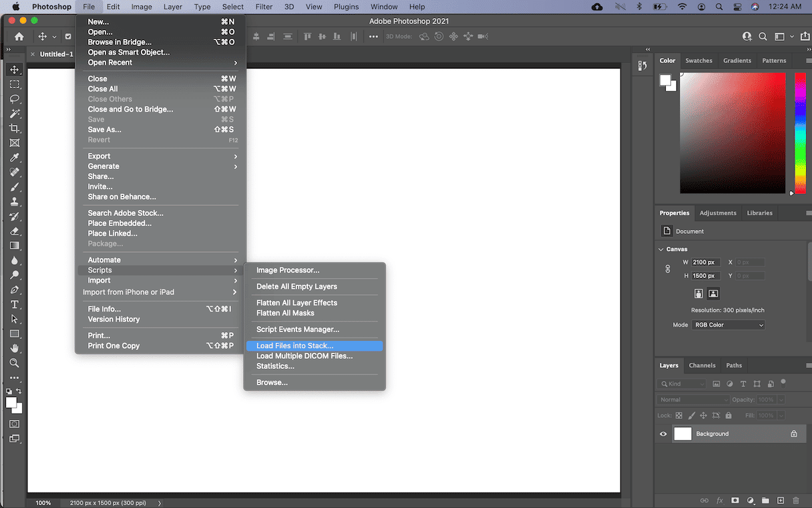Click the Home icon in options bar
Screen dimensions: 812x508
(19, 37)
